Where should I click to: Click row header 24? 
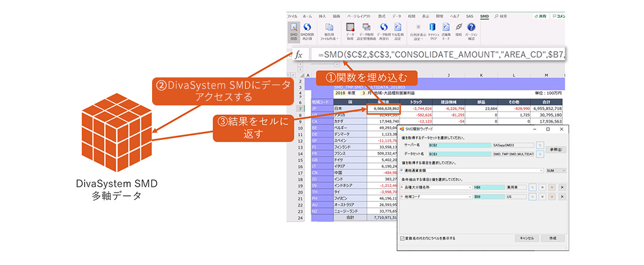pyautogui.click(x=299, y=218)
